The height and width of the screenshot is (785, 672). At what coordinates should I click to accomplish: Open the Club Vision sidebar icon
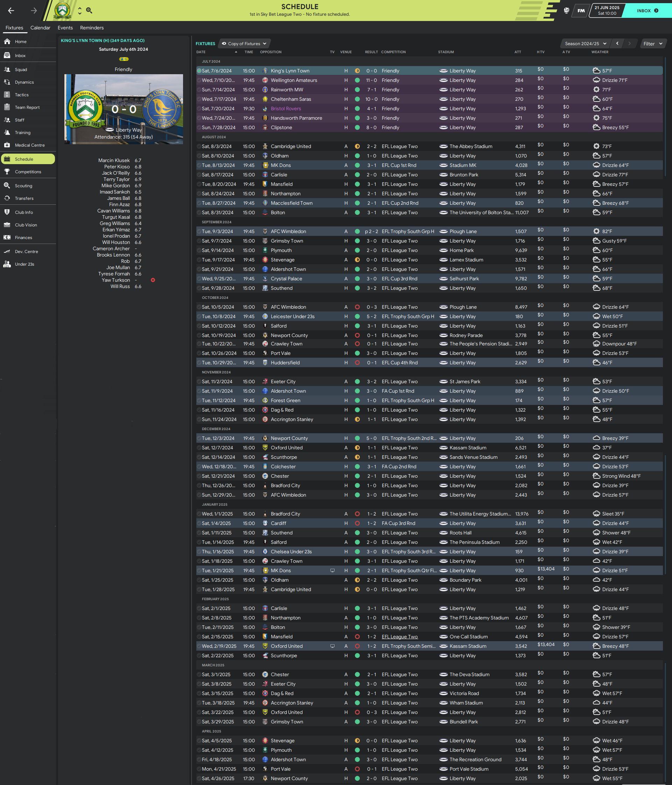click(x=7, y=225)
